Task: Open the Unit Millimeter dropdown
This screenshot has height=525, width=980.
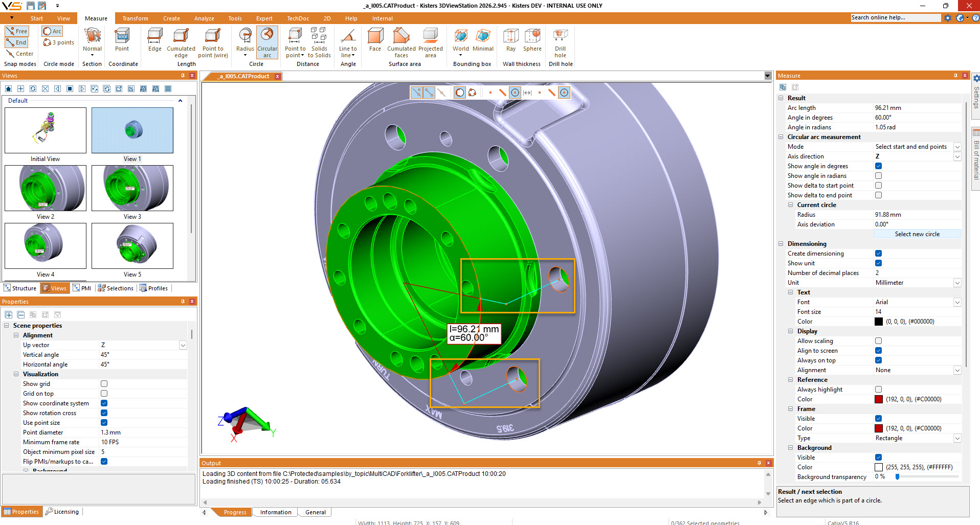Action: (x=957, y=283)
